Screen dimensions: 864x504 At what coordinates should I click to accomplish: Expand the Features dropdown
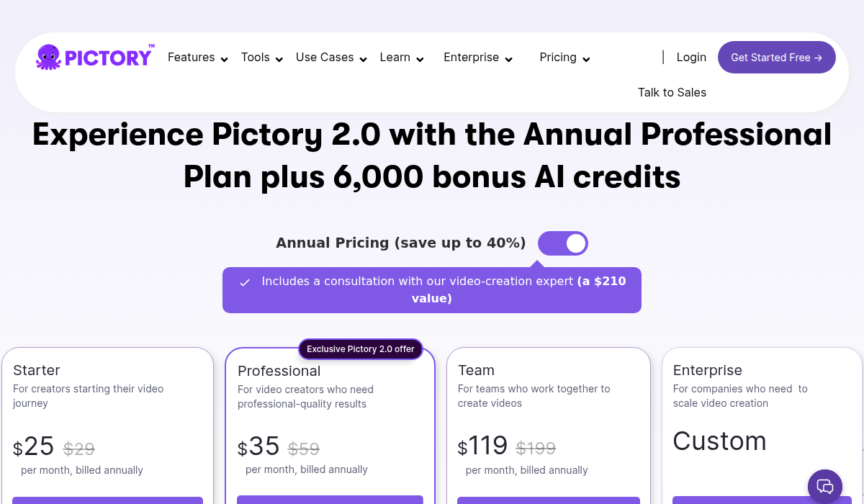point(197,58)
